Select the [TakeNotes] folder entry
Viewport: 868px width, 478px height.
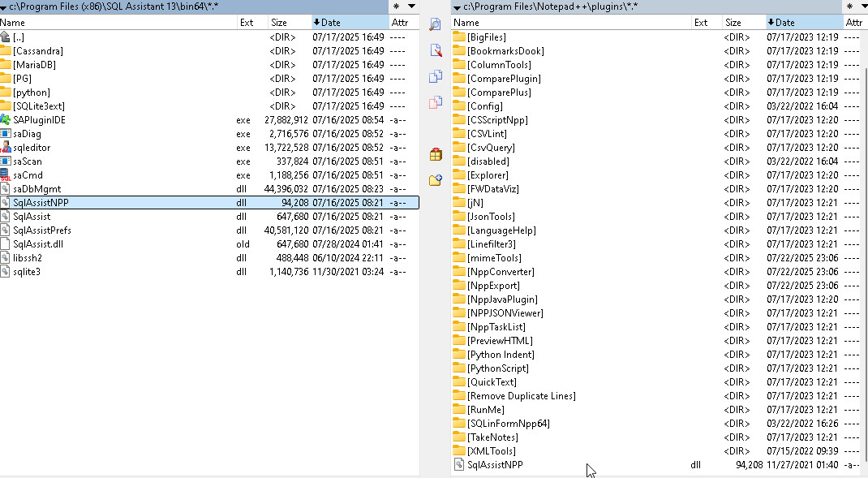pos(656,437)
